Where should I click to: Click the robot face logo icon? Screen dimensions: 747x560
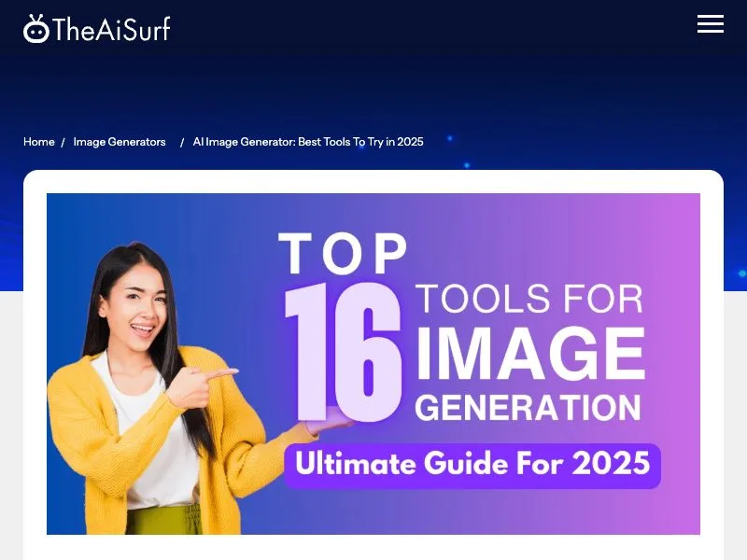[x=36, y=29]
